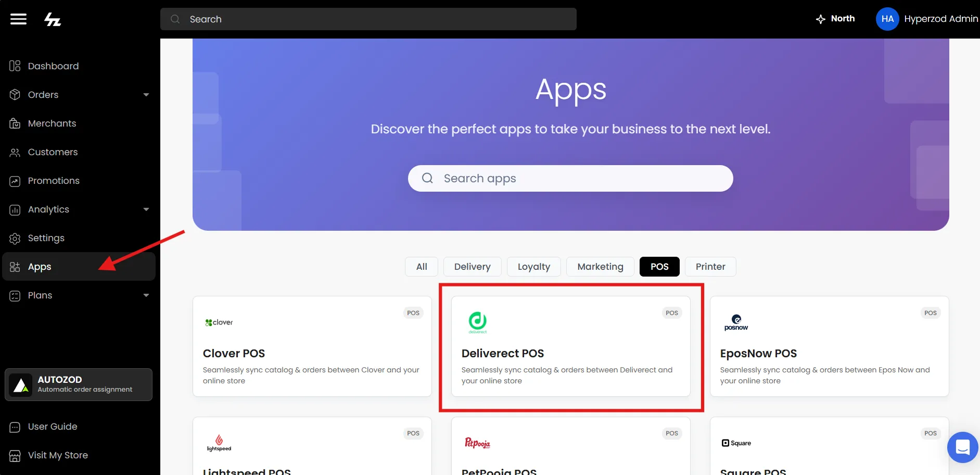Open Lightspeed POS card logo
The height and width of the screenshot is (475, 980).
pos(219,443)
